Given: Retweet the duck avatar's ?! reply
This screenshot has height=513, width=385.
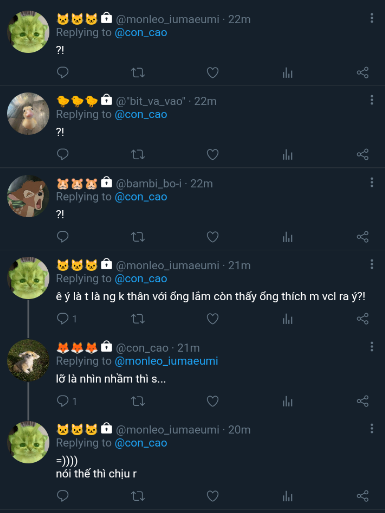Looking at the screenshot, I should (138, 155).
